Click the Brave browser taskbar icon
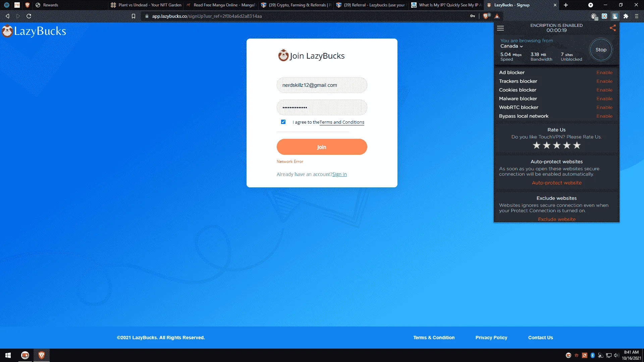 tap(42, 355)
